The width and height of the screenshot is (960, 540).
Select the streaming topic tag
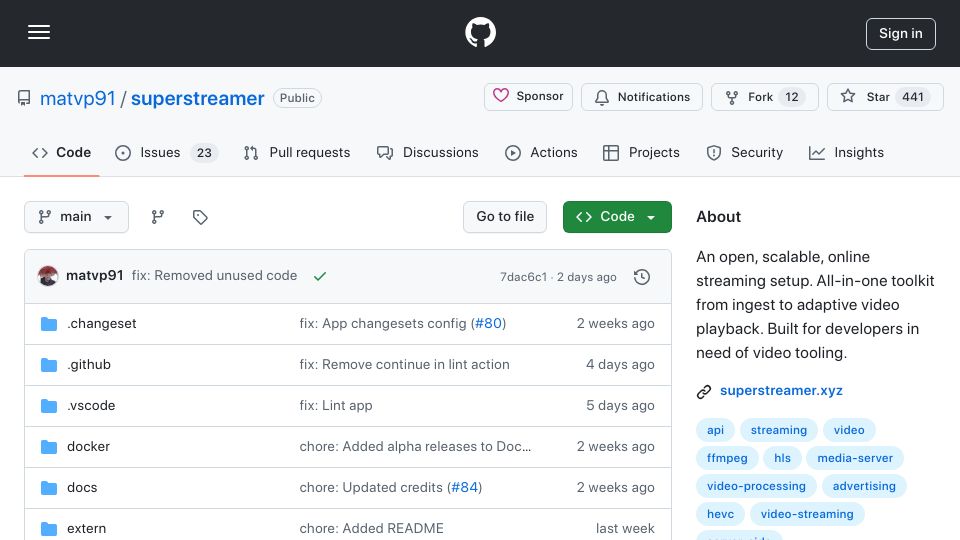tap(779, 430)
